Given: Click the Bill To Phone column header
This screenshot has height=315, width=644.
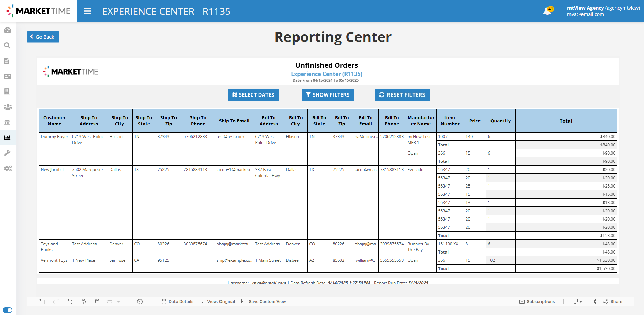Looking at the screenshot, I should [392, 121].
